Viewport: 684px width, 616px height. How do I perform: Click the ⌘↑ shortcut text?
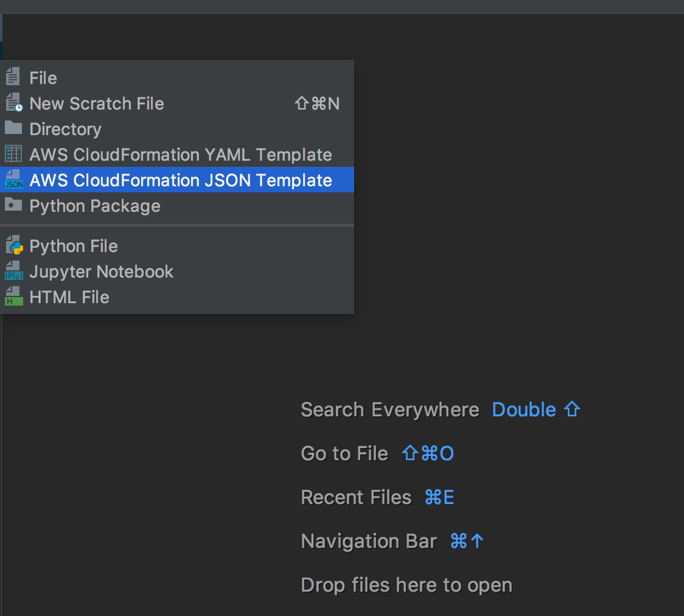(x=467, y=541)
